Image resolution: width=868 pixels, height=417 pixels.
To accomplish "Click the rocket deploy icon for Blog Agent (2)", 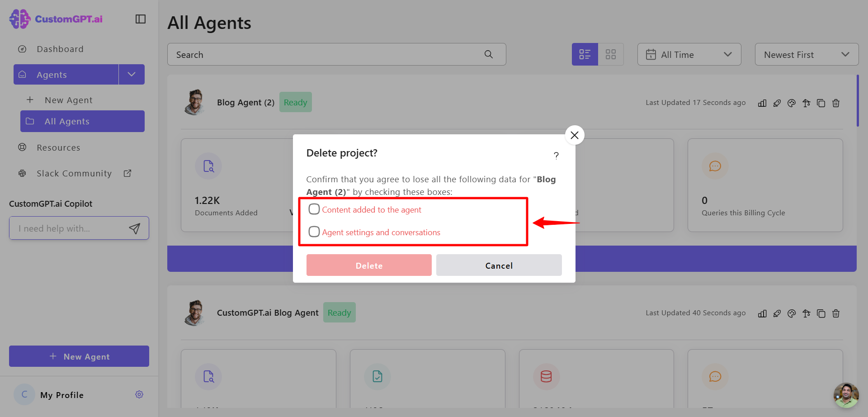I will [x=777, y=103].
